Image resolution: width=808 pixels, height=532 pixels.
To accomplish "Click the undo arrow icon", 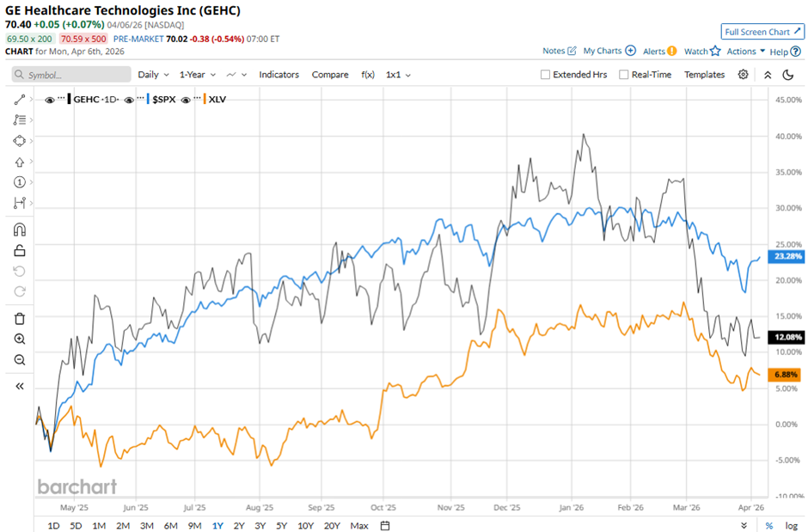I will [x=19, y=271].
